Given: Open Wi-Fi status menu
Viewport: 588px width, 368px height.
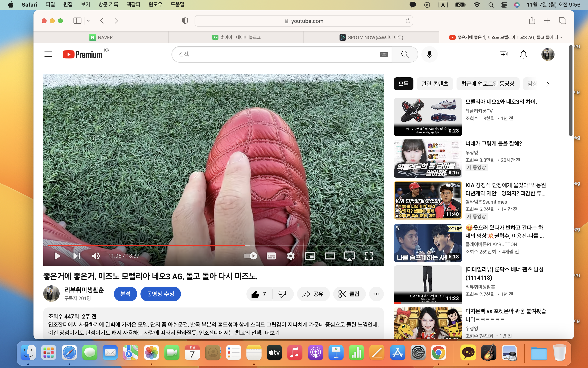Looking at the screenshot, I should click(477, 5).
